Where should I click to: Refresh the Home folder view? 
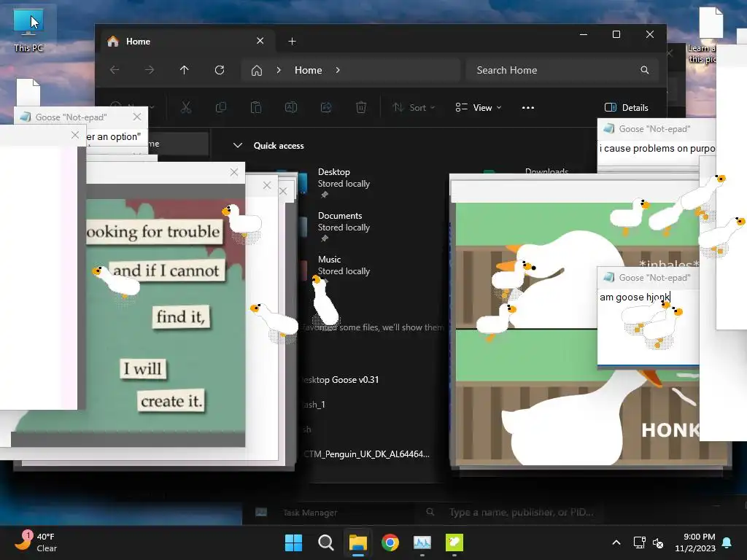219,70
